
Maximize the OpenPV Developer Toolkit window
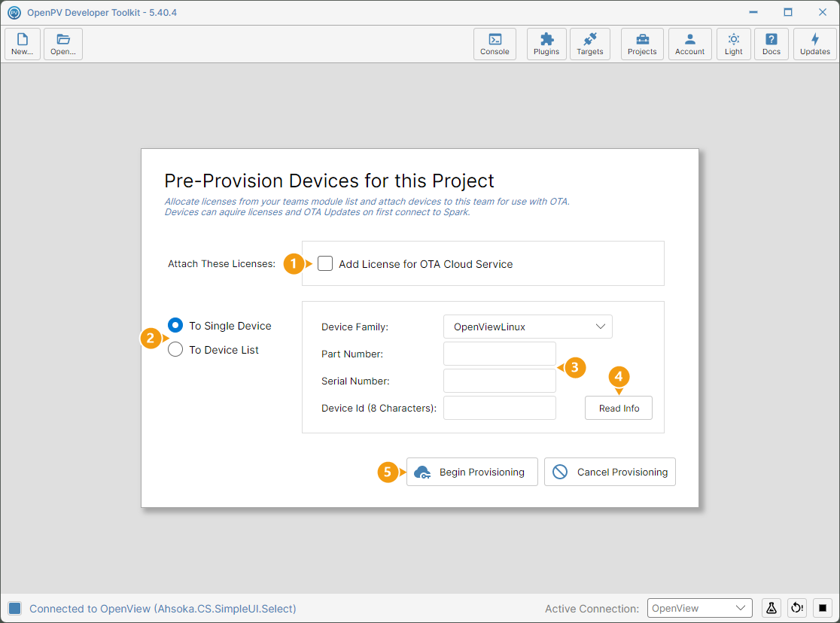tap(788, 12)
